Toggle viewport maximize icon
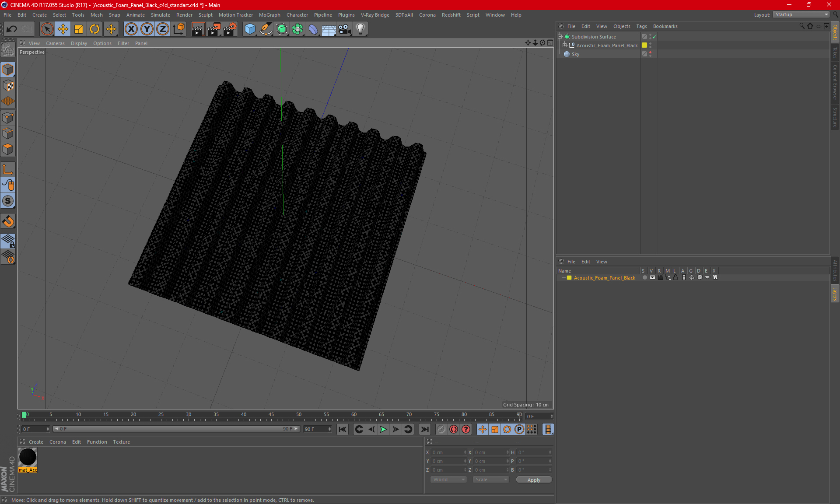 point(550,43)
